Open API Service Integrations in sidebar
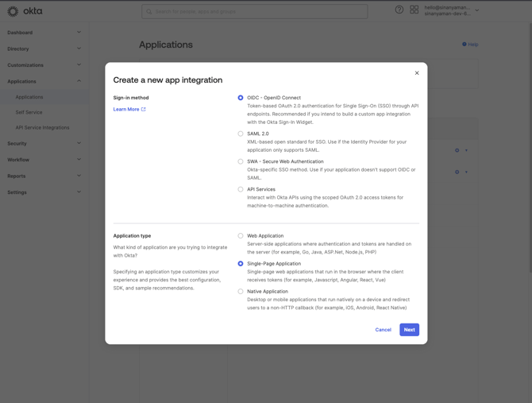The height and width of the screenshot is (403, 532). (42, 127)
